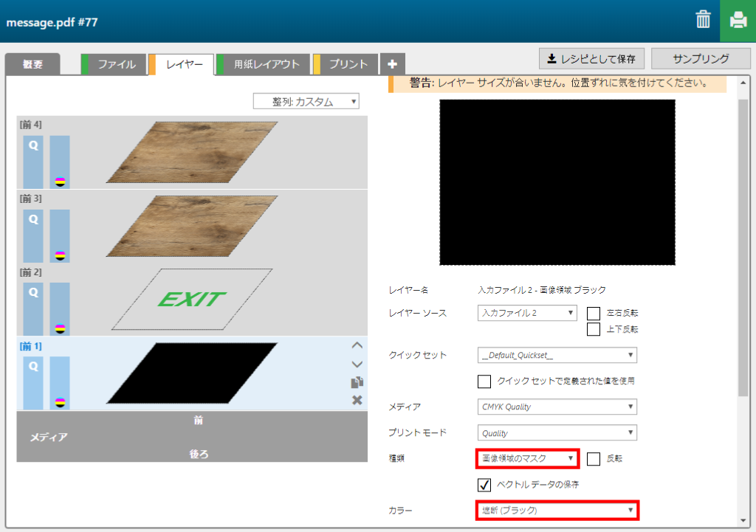This screenshot has height=532, width=756.
Task: Delete layer 前 1 with X icon
Action: point(357,400)
